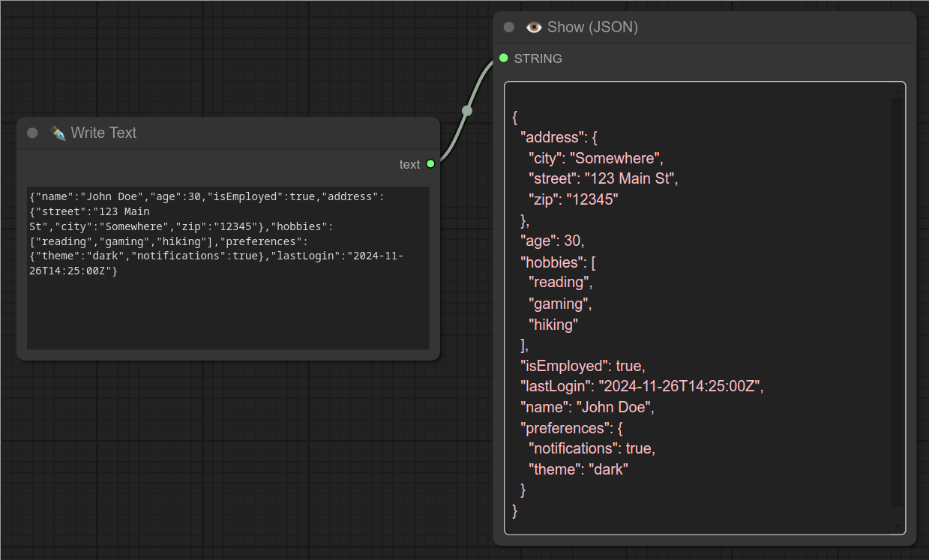The width and height of the screenshot is (929, 560).
Task: Click the Write Text node title bar
Action: coord(225,133)
